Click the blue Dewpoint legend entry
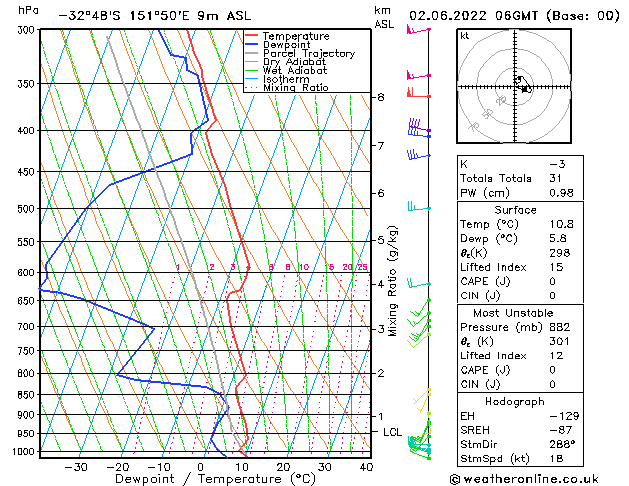 (x=278, y=45)
